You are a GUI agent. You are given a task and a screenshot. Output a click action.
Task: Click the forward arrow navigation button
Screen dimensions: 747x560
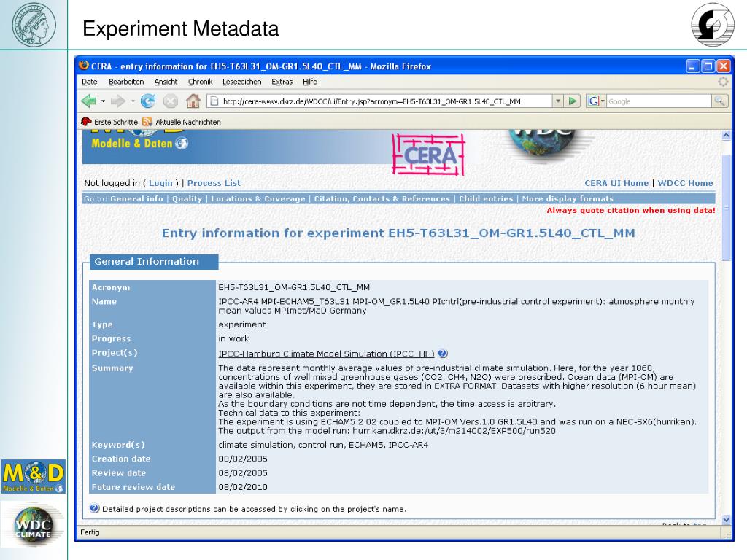(x=117, y=101)
